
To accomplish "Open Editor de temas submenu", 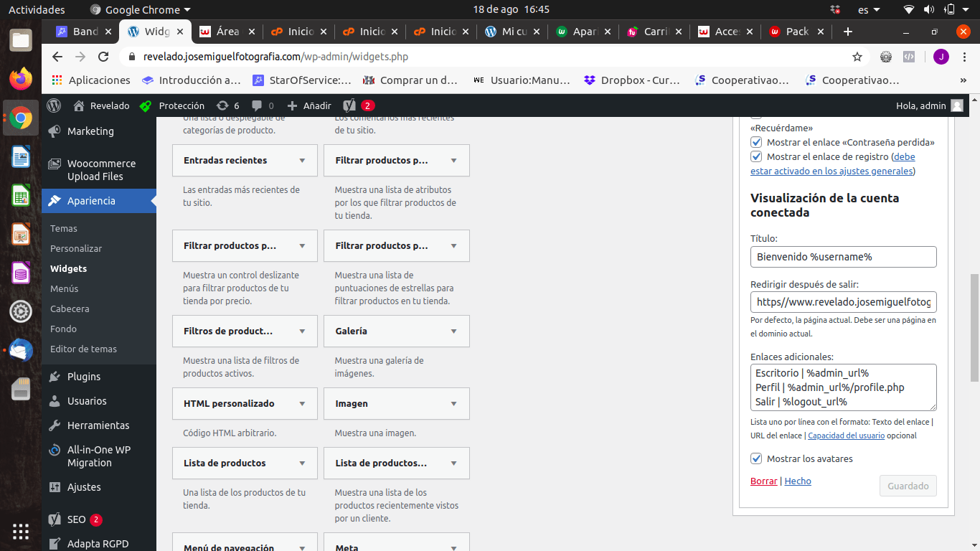I will pos(83,349).
